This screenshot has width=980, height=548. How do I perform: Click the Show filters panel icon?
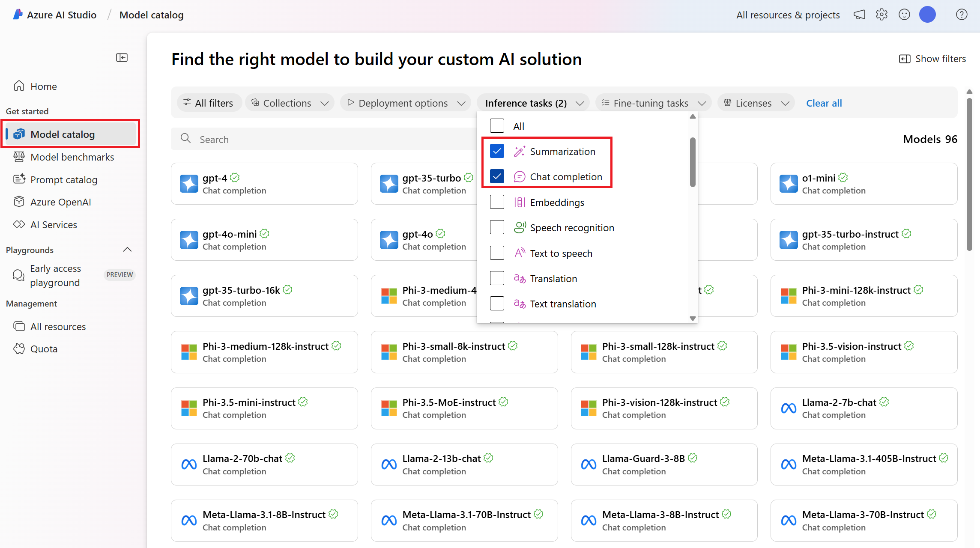(x=905, y=59)
